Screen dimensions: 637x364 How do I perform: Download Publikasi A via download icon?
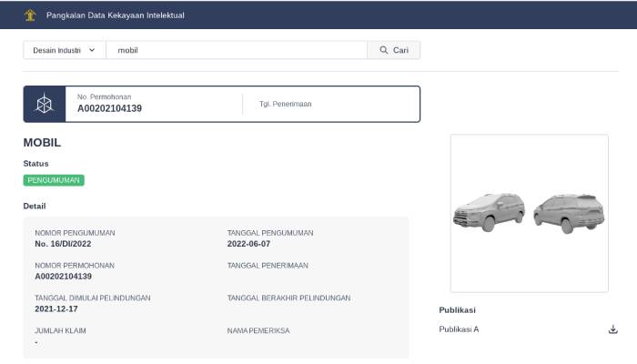pos(613,329)
